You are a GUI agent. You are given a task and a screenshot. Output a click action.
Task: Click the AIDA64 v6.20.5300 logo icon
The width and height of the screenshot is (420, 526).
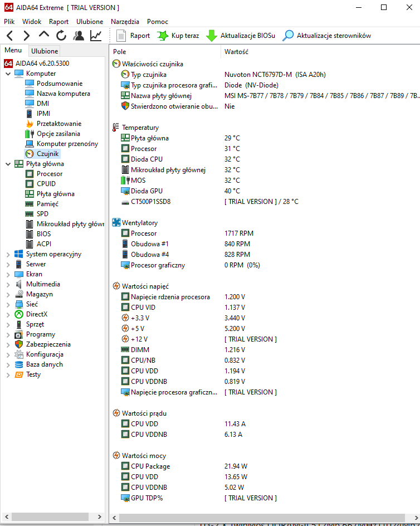coord(8,64)
